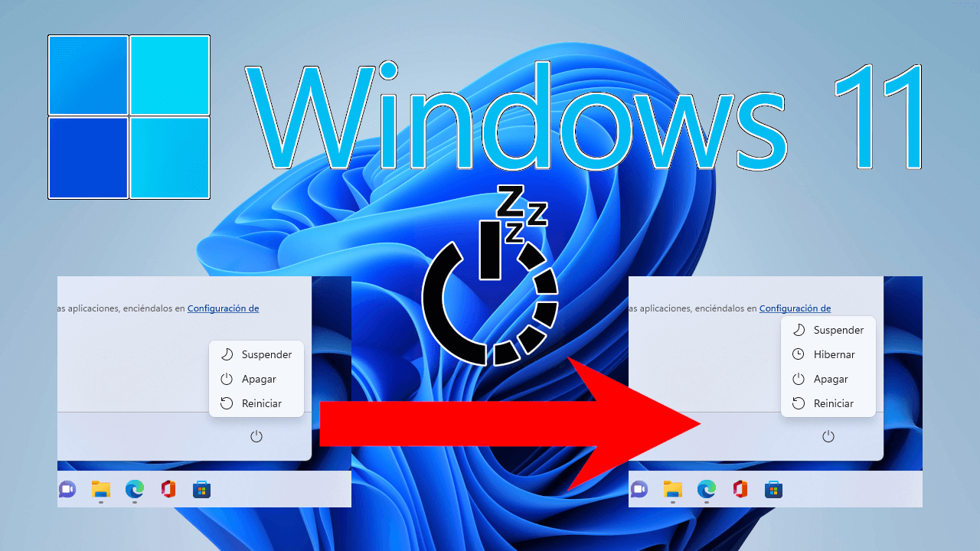Choose Apagar in the left screenshot's power menu
The width and height of the screenshot is (980, 551).
point(256,379)
